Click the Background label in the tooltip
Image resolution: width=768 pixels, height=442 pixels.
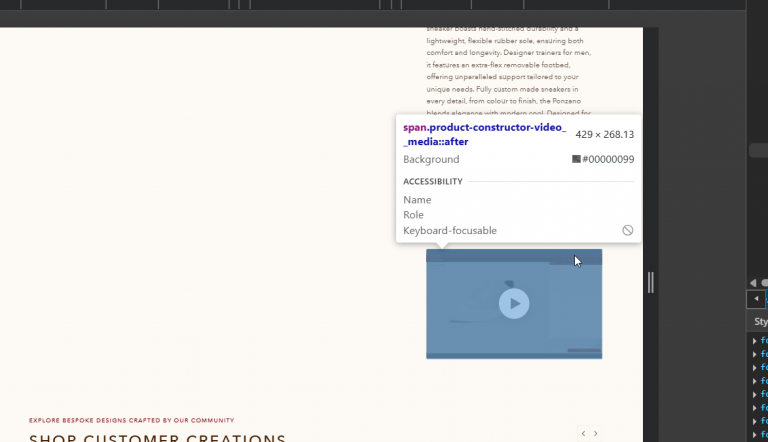pyautogui.click(x=431, y=159)
